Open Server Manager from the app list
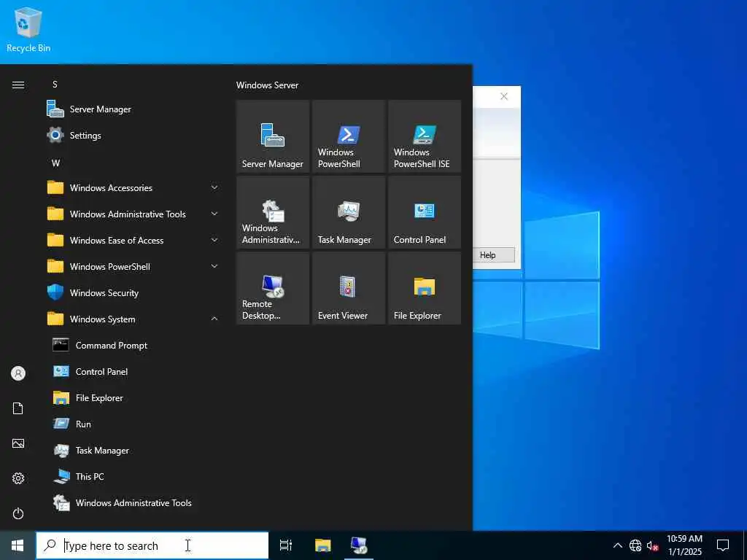747x560 pixels. pos(133,109)
